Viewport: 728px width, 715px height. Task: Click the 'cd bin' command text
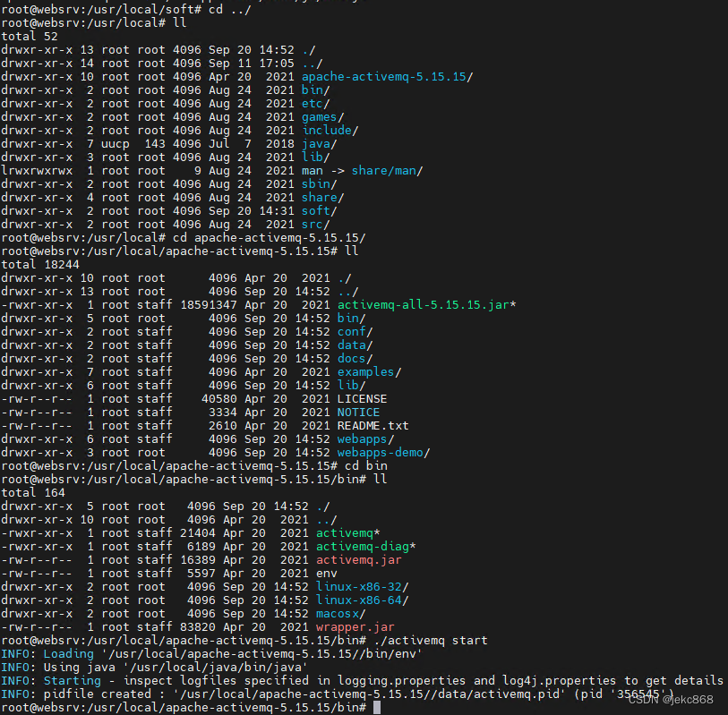tap(366, 466)
